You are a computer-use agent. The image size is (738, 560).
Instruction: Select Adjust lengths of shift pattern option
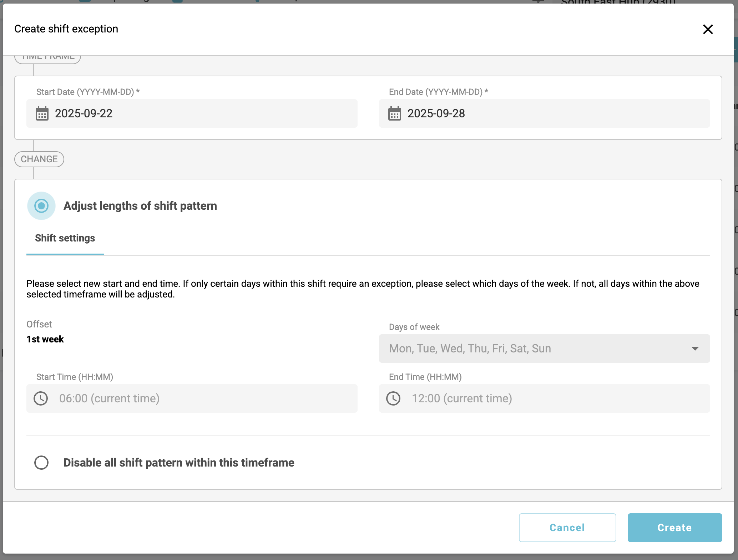(x=41, y=206)
